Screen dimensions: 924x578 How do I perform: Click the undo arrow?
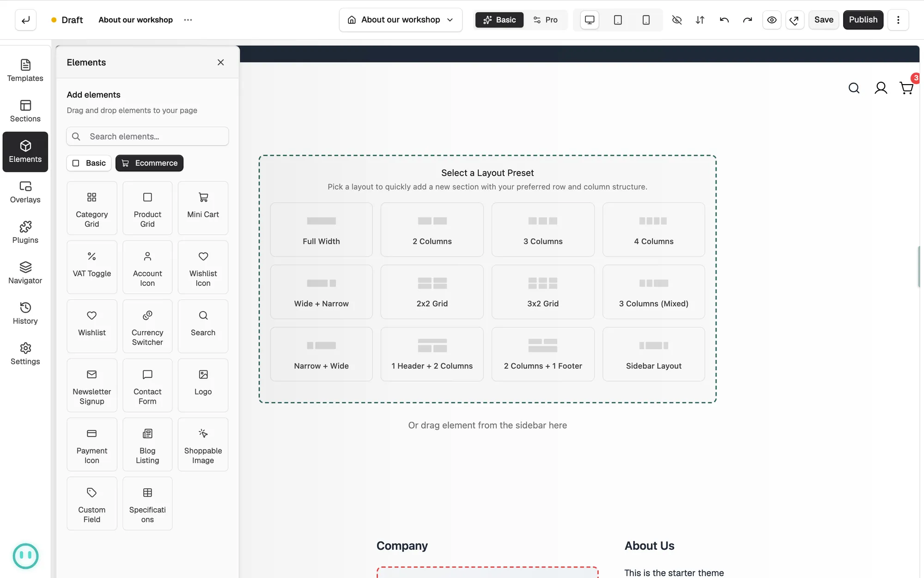(x=724, y=20)
